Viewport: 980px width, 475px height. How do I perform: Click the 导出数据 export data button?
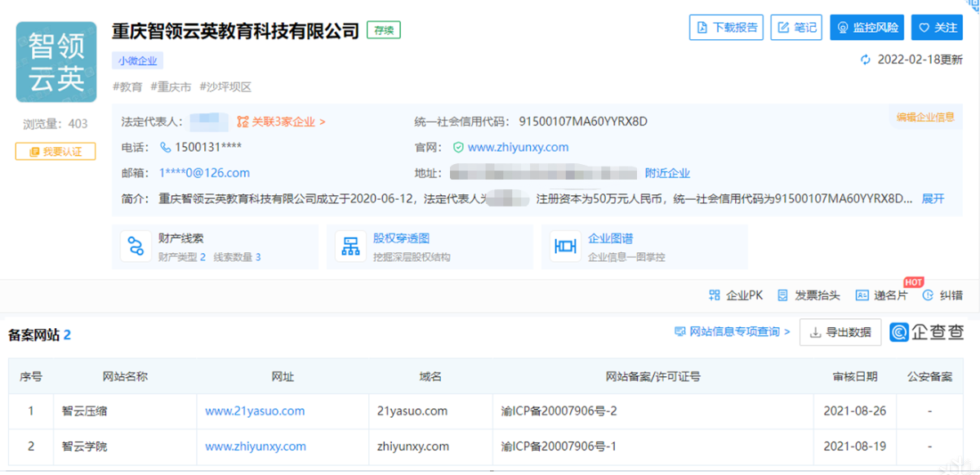click(840, 332)
